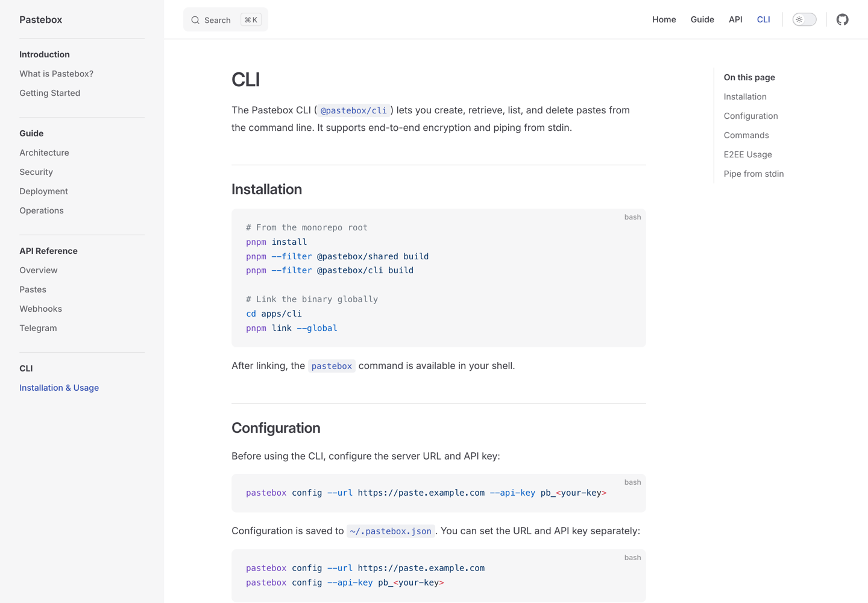Click the API Reference sidebar group title
The height and width of the screenshot is (603, 868).
(x=48, y=251)
